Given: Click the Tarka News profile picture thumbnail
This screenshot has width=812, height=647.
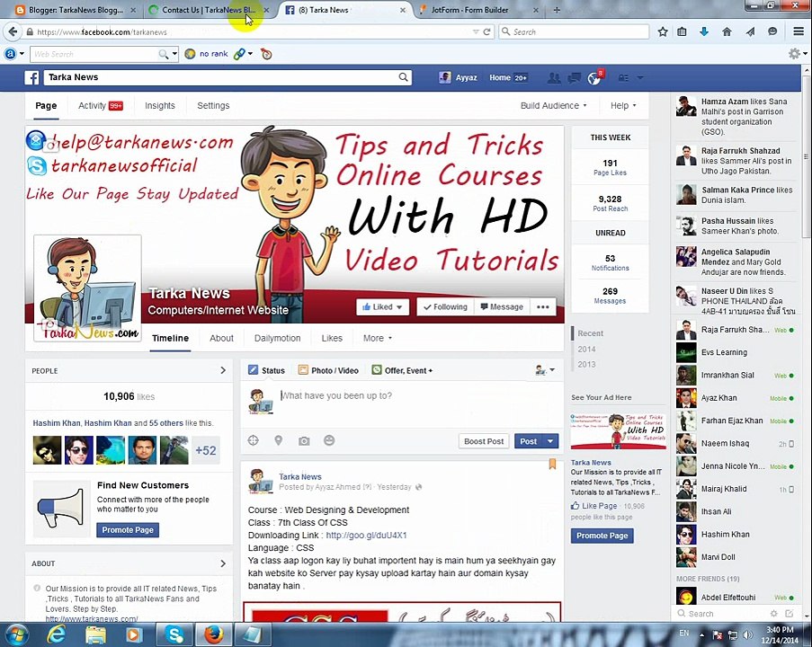Looking at the screenshot, I should click(x=87, y=288).
